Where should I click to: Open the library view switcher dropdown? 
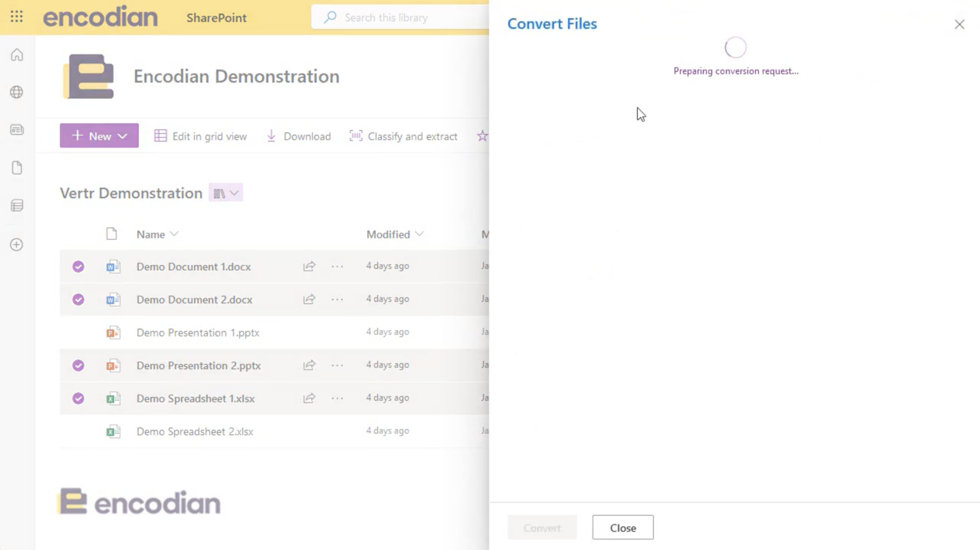pyautogui.click(x=226, y=193)
